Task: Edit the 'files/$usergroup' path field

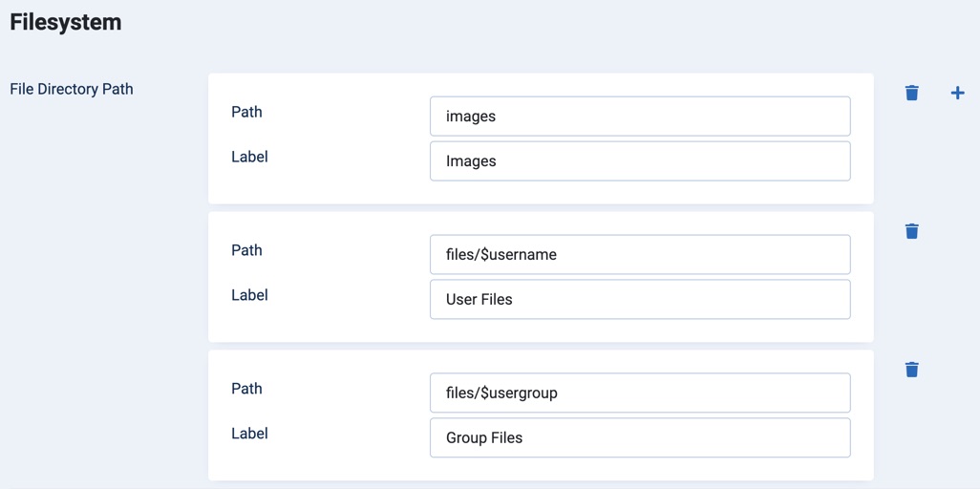Action: (x=639, y=393)
